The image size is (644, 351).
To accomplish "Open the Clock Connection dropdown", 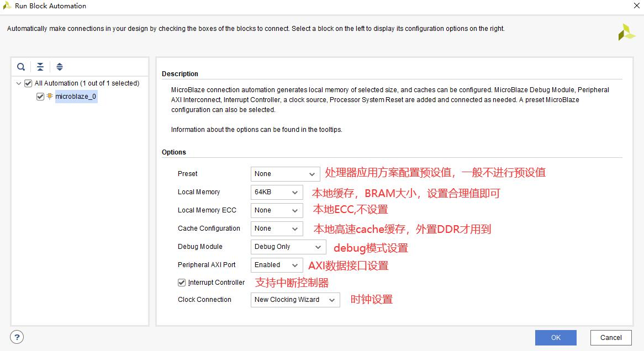I will 295,300.
